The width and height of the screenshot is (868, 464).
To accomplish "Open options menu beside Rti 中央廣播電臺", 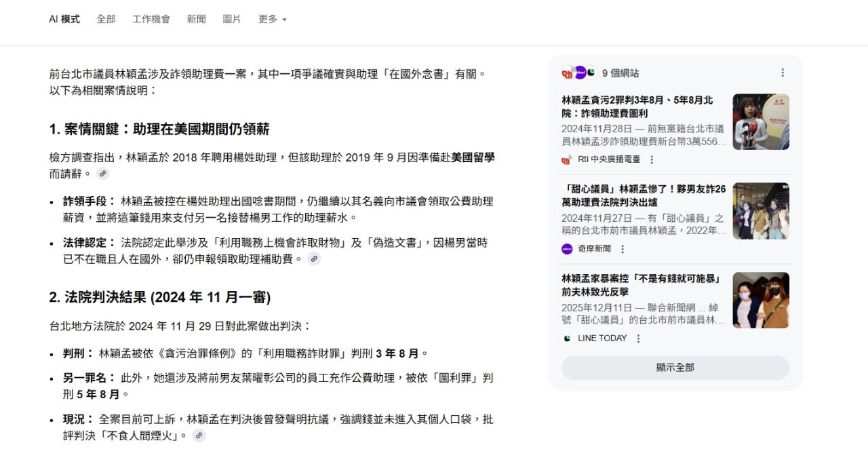I will [x=652, y=160].
